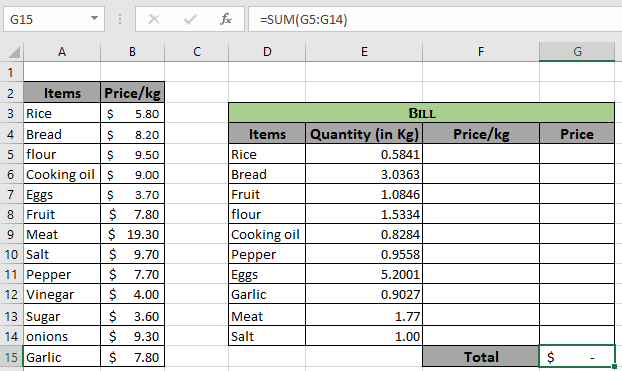Click the fill handle on cell G15

point(614,366)
